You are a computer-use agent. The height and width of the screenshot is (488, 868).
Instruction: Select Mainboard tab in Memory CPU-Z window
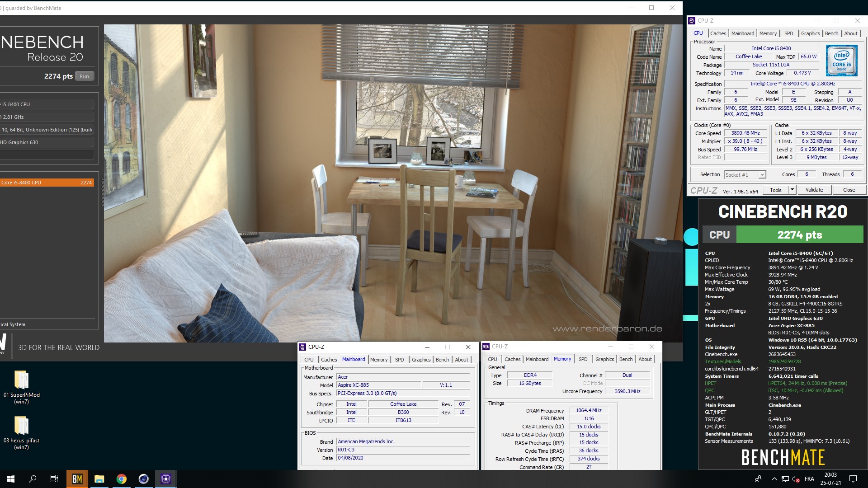coord(537,359)
